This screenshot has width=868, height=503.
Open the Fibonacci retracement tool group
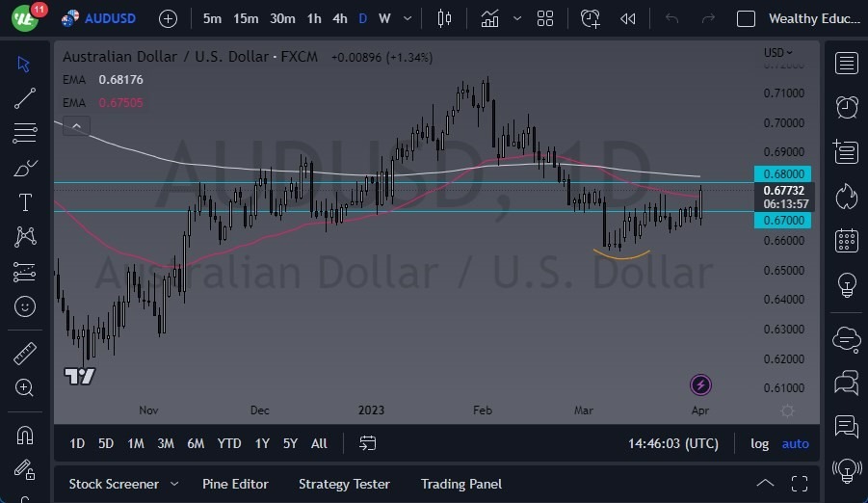click(x=24, y=133)
